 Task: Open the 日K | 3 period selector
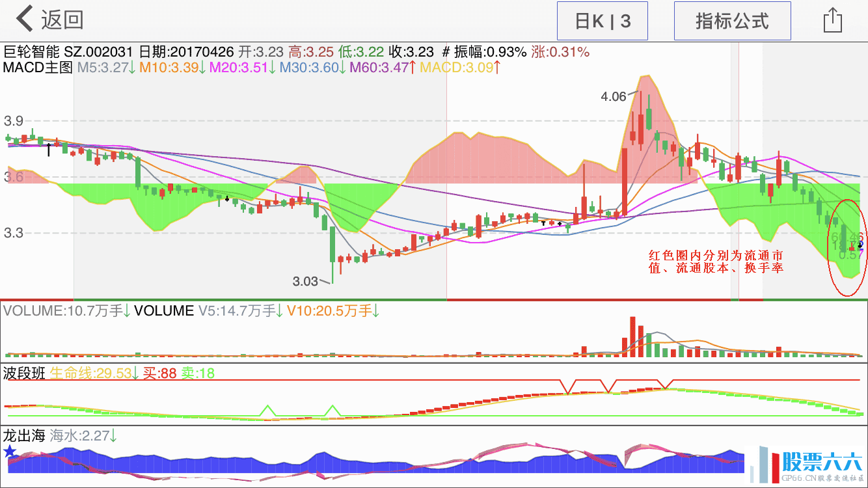pos(602,21)
